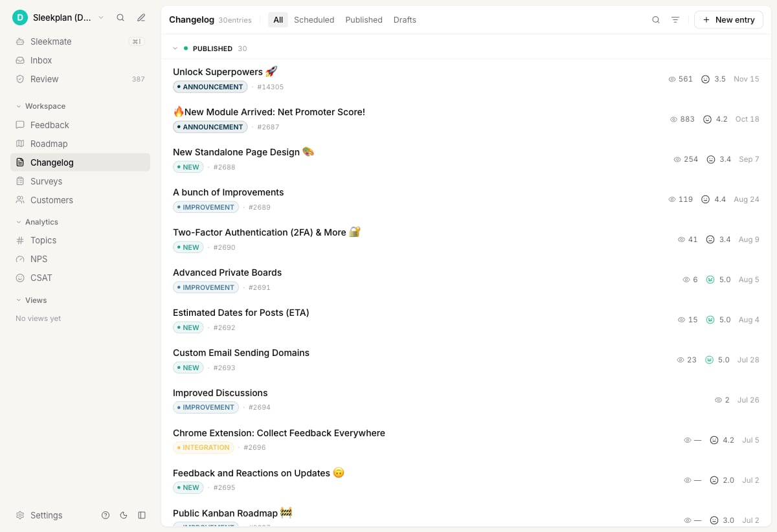Click the NPS gauge icon
Screen dimensions: 777x532
point(20,259)
